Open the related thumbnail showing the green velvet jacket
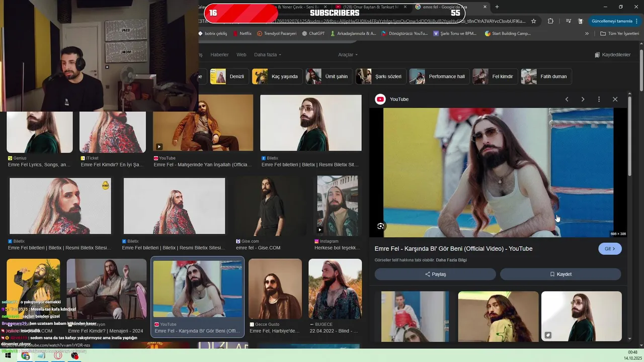Screen dimensions: 644x362 click(x=582, y=317)
